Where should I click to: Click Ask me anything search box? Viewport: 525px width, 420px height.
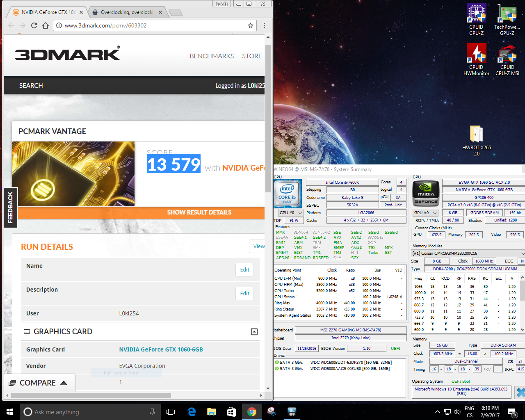(x=90, y=412)
